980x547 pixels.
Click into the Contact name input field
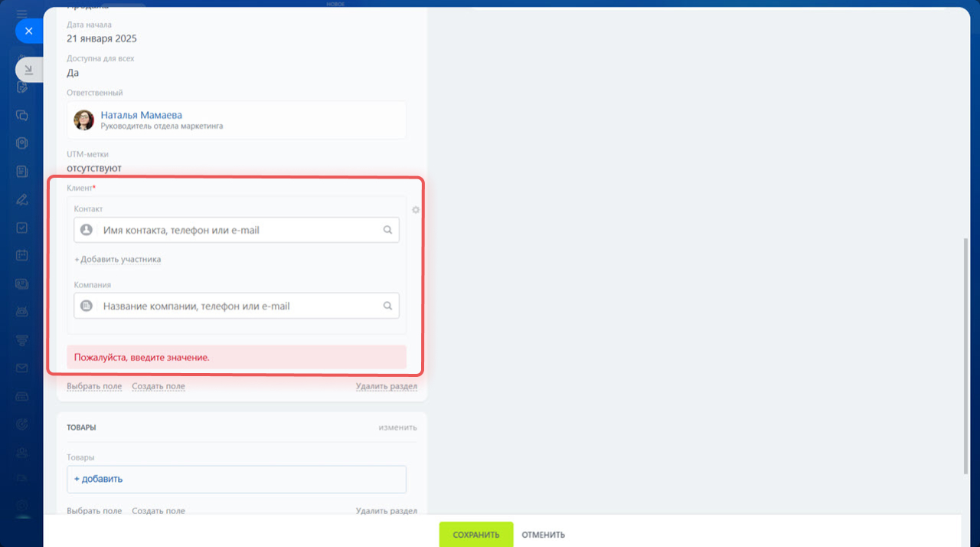click(x=237, y=230)
